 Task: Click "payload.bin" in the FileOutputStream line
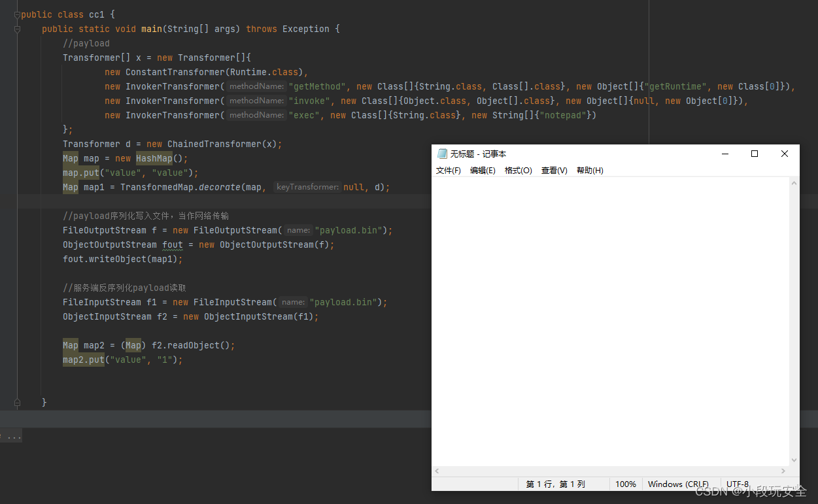[348, 230]
